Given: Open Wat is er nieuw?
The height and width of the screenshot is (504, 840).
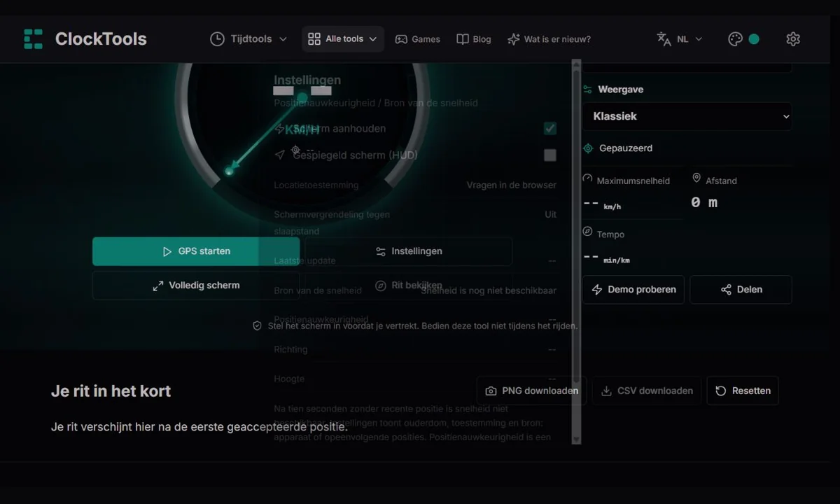Looking at the screenshot, I should (x=549, y=39).
